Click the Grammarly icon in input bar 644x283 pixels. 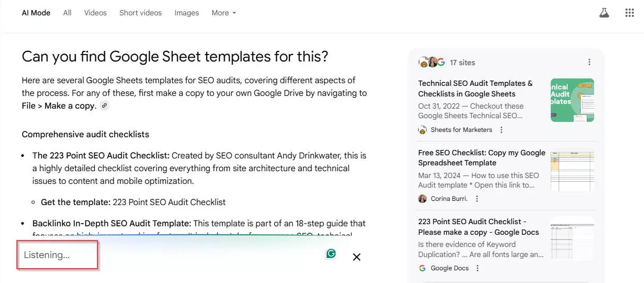pos(331,254)
